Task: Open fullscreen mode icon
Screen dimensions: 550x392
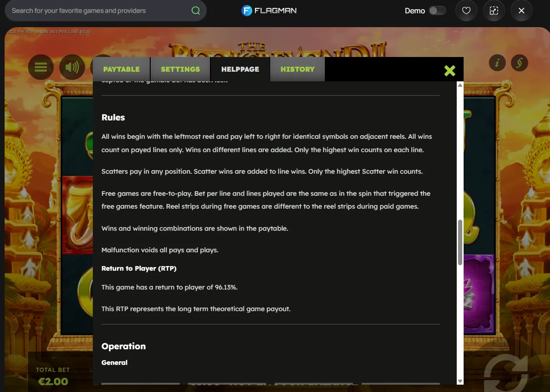Action: pos(494,11)
